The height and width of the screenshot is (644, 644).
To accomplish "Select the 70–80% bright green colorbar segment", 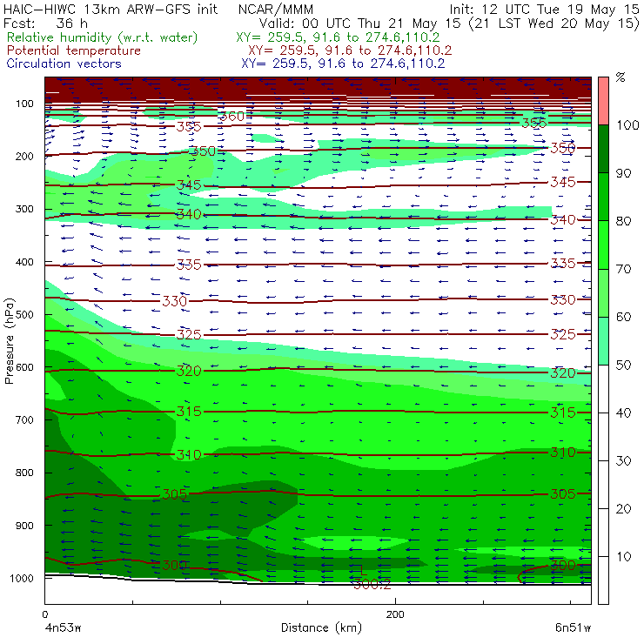I will (603, 245).
